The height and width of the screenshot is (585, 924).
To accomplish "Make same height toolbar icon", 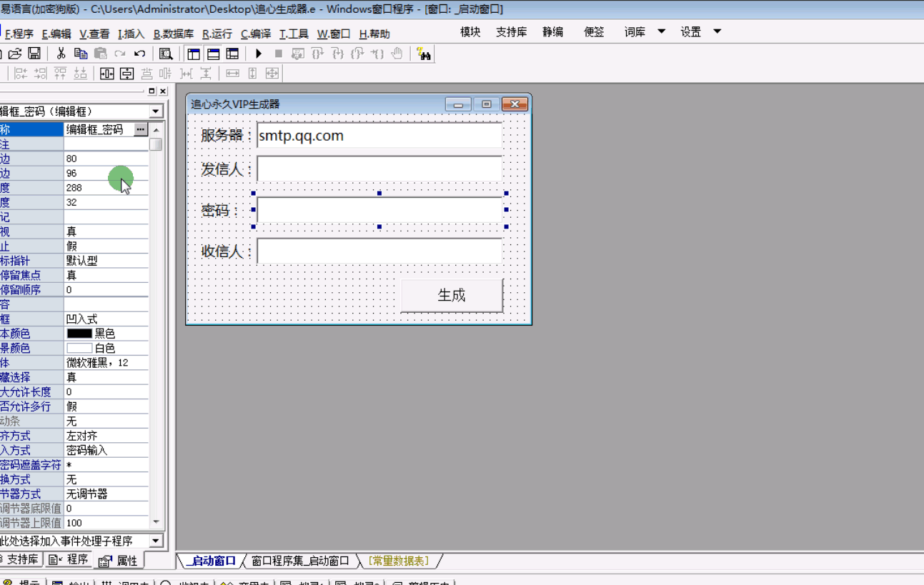I will 252,73.
